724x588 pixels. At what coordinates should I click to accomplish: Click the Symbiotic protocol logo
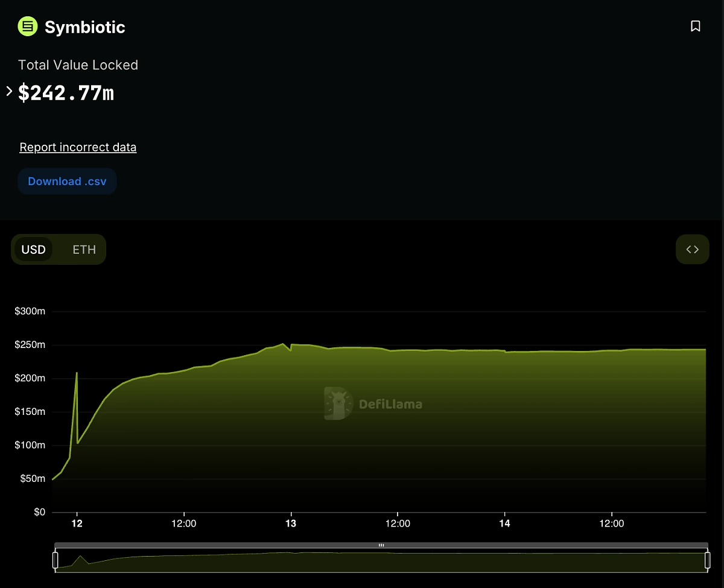click(x=27, y=27)
